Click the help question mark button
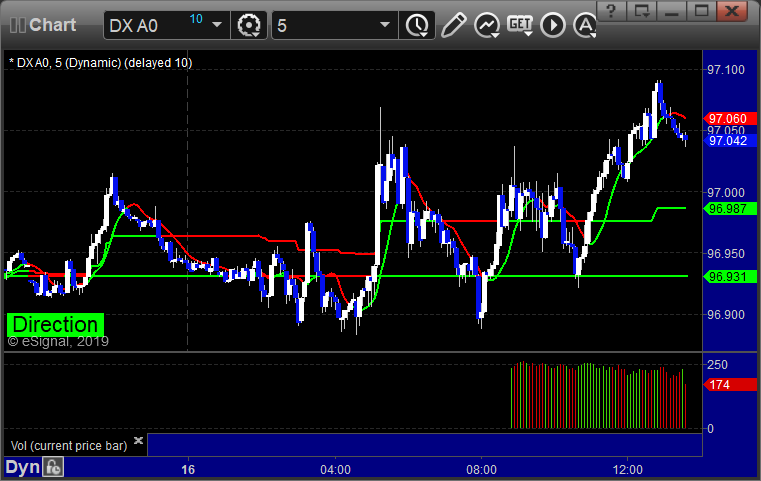Screen dimensions: 761x481 coord(612,12)
